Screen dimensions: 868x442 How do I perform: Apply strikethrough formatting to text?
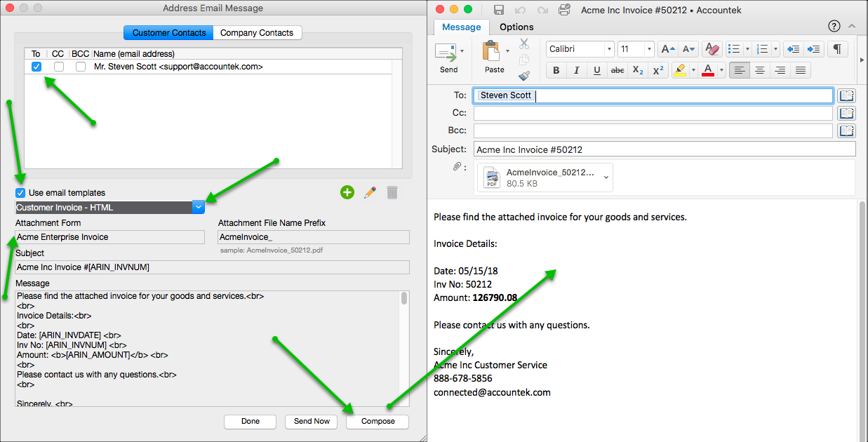pyautogui.click(x=617, y=69)
